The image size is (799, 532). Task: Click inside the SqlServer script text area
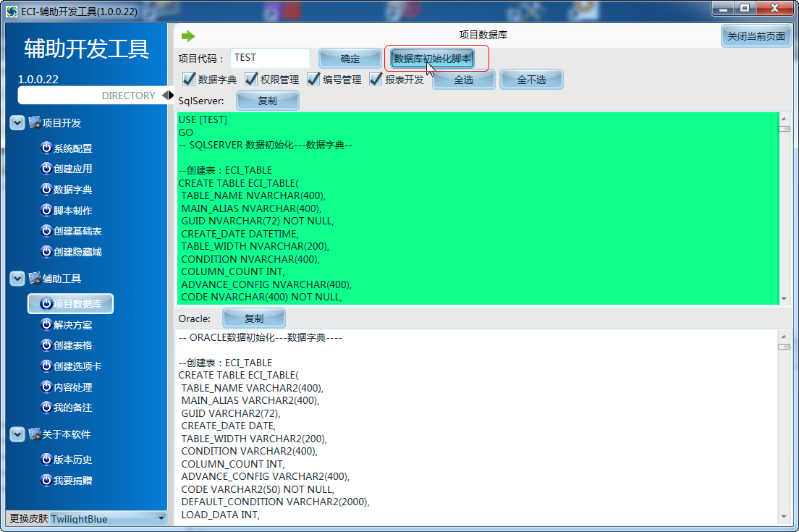coord(478,208)
